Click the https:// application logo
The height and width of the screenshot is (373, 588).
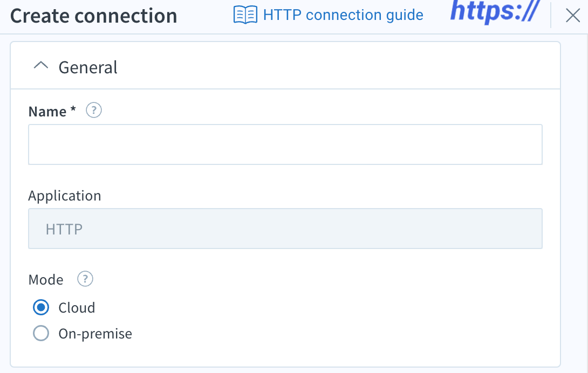click(x=495, y=11)
